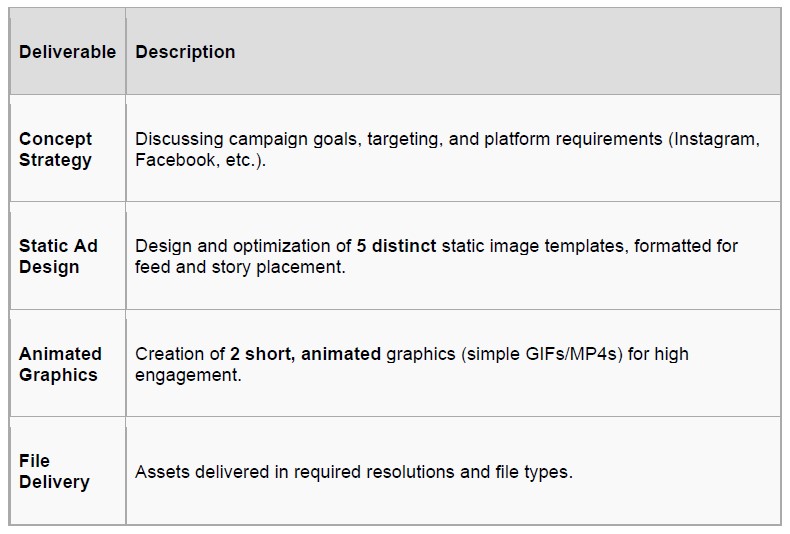Select the Concept Strategy cell
This screenshot has width=790, height=534.
tap(55, 149)
